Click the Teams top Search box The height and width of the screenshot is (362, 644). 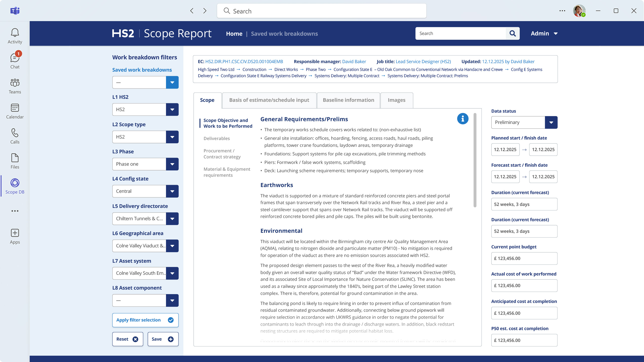pos(322,11)
